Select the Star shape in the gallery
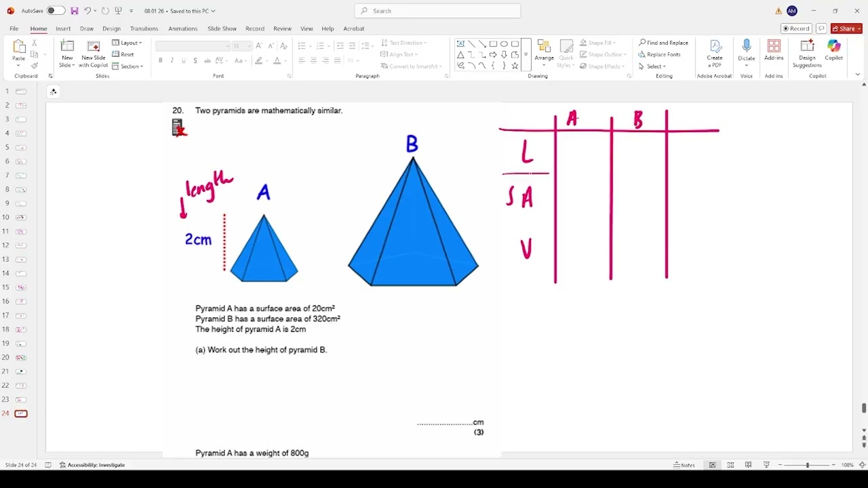Viewport: 868px width, 488px height. coord(515,66)
